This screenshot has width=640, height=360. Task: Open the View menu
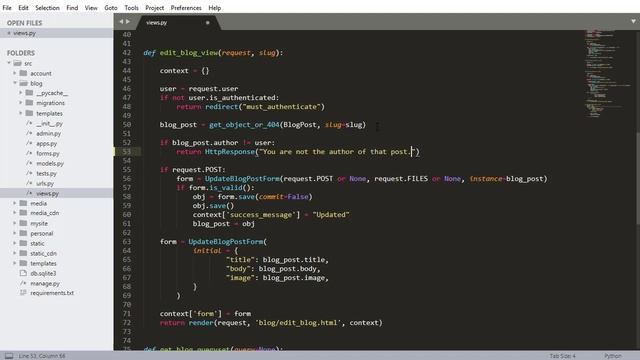pyautogui.click(x=91, y=8)
